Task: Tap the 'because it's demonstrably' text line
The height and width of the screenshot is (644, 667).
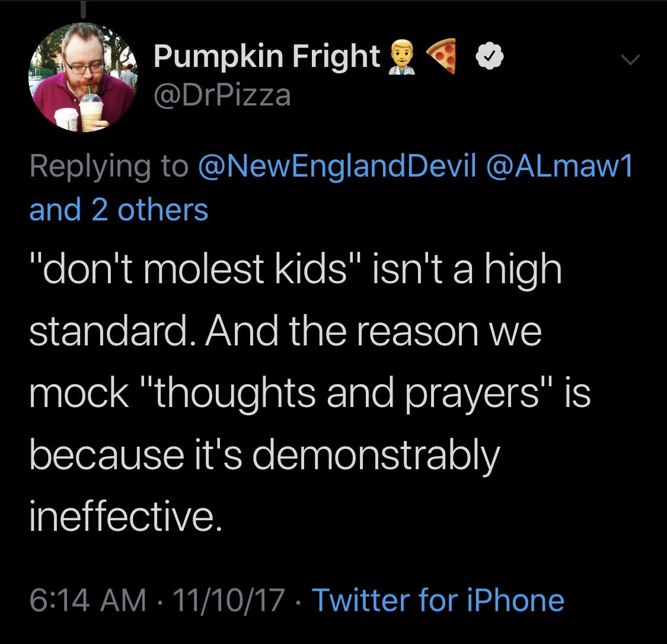Action: (x=264, y=454)
